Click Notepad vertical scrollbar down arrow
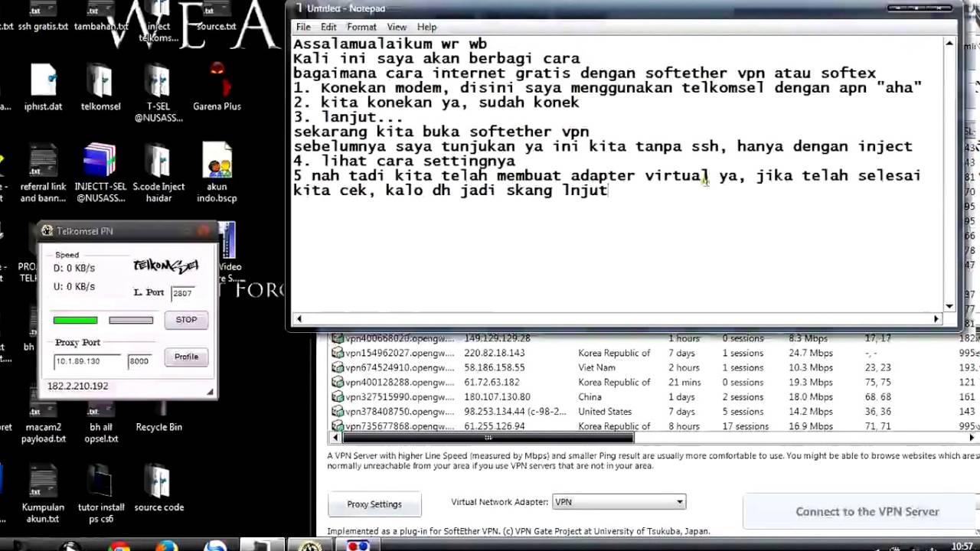 (x=949, y=305)
